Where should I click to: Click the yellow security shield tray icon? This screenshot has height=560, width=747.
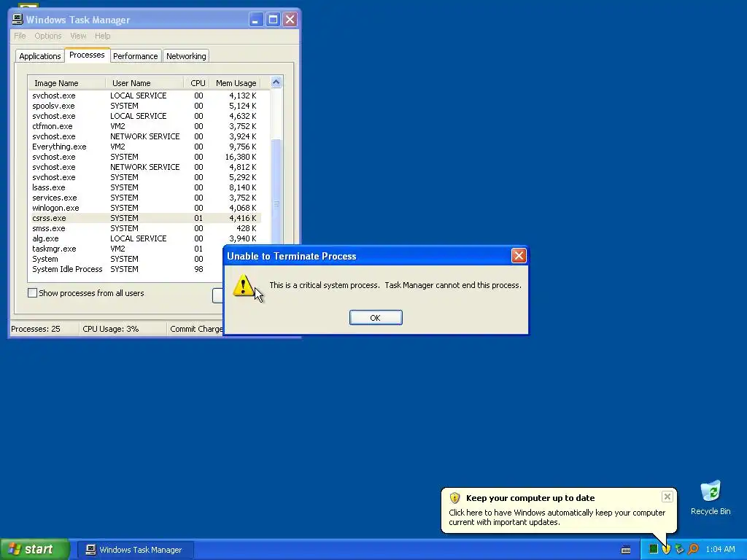tap(666, 549)
